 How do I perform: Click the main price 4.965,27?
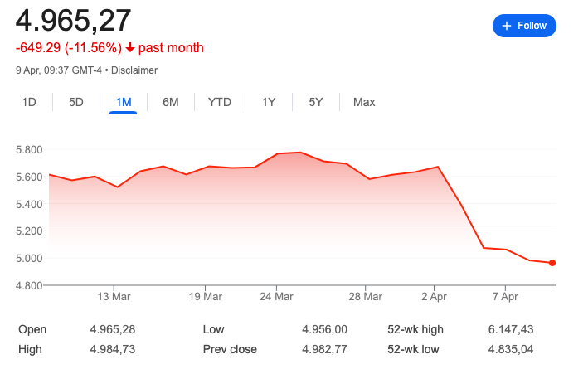pyautogui.click(x=73, y=20)
